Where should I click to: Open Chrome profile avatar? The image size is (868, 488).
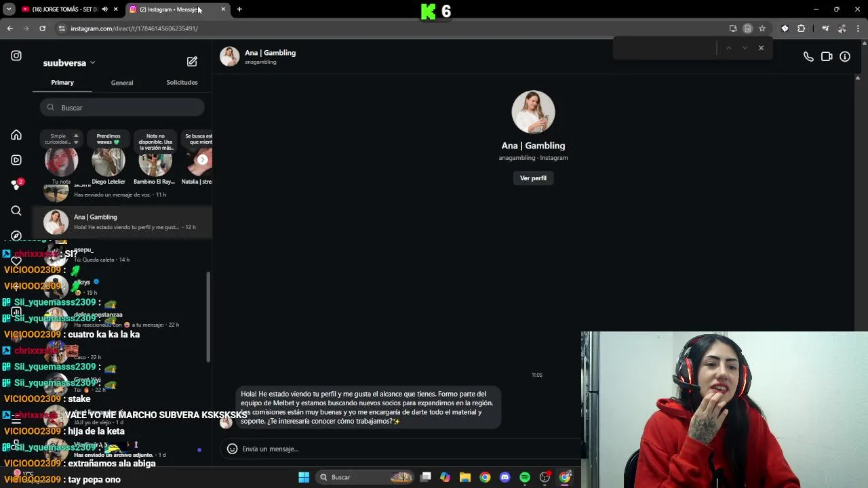point(842,28)
